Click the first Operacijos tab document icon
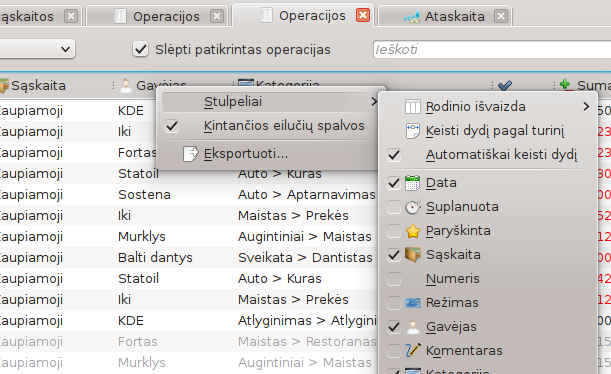The width and height of the screenshot is (611, 374). click(x=120, y=16)
